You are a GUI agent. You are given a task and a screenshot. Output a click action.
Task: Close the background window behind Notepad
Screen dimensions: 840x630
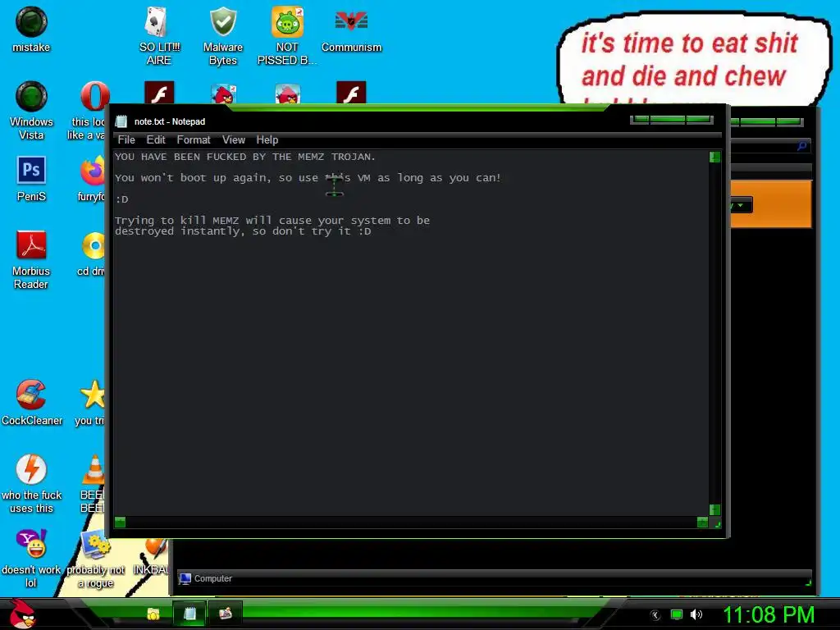(x=789, y=122)
